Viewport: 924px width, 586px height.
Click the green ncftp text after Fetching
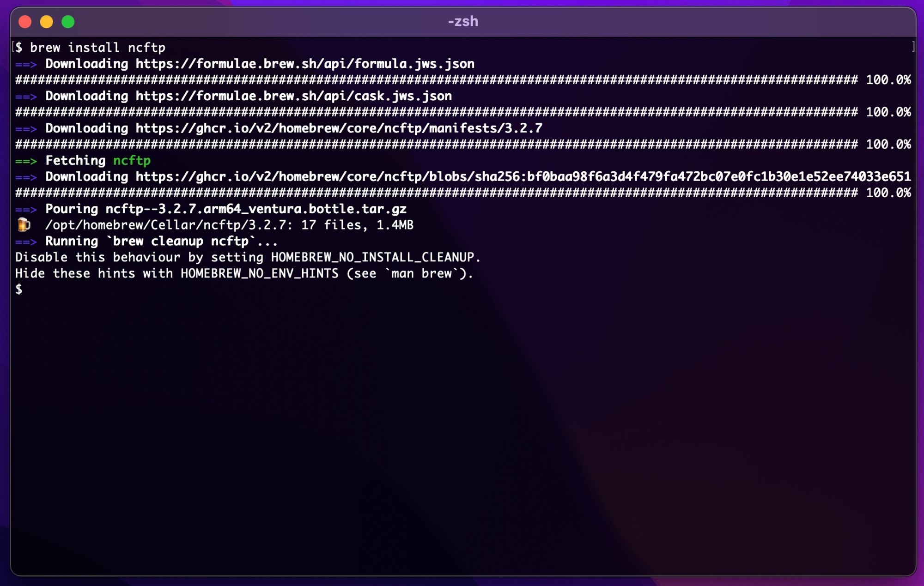click(132, 161)
